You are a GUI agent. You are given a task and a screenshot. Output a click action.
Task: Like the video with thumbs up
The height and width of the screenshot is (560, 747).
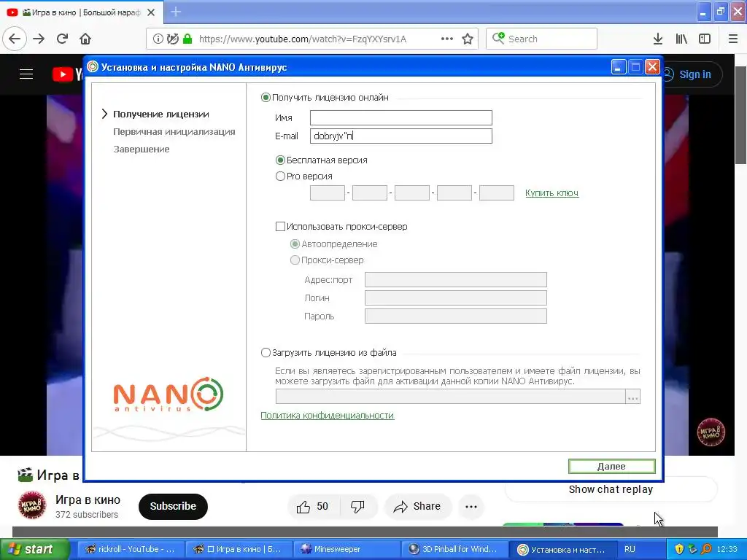(314, 506)
